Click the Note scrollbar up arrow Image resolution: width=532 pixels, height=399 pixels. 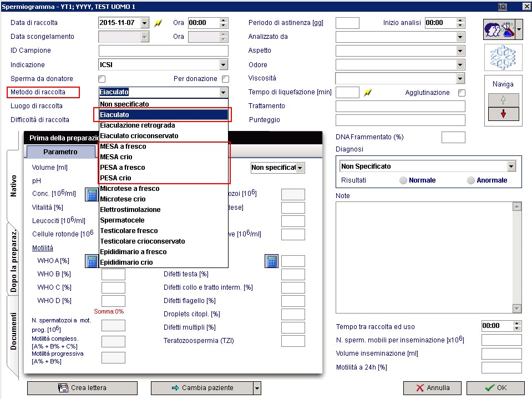click(x=516, y=206)
